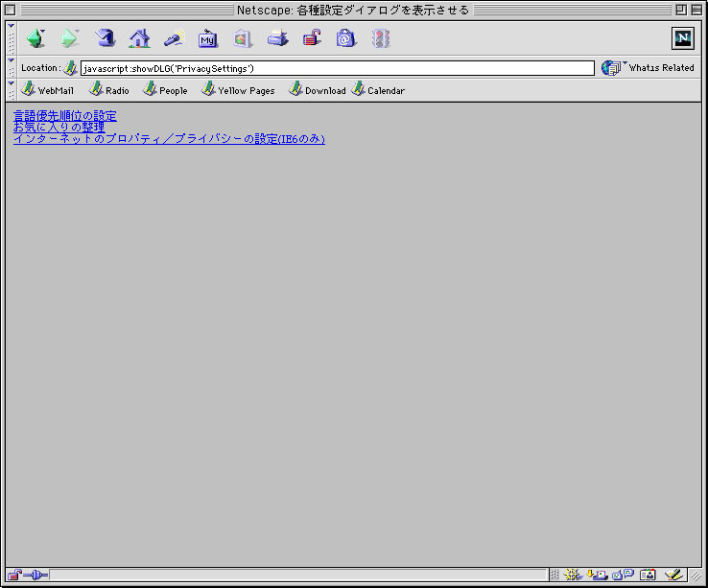The height and width of the screenshot is (588, 708).
Task: Close the Netscape window with close box
Action: pos(10,10)
